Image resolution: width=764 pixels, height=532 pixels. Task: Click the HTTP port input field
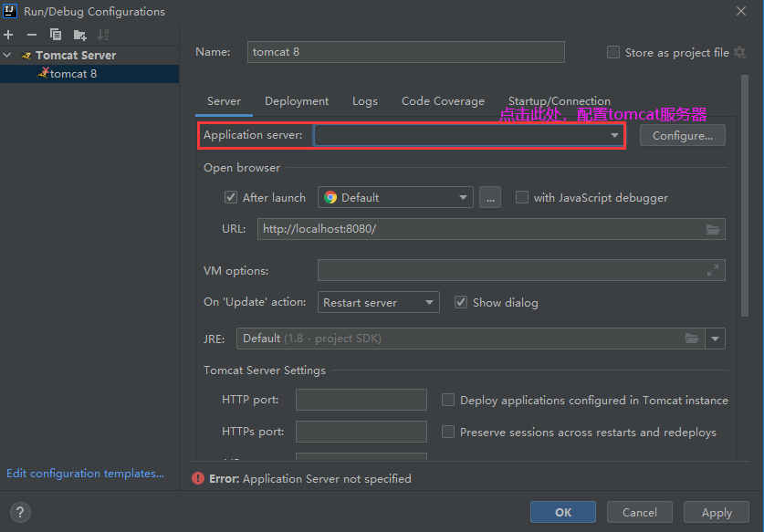[361, 400]
